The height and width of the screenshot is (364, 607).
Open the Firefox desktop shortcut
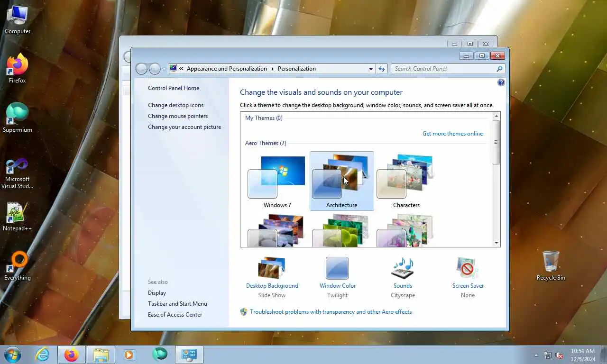point(18,68)
